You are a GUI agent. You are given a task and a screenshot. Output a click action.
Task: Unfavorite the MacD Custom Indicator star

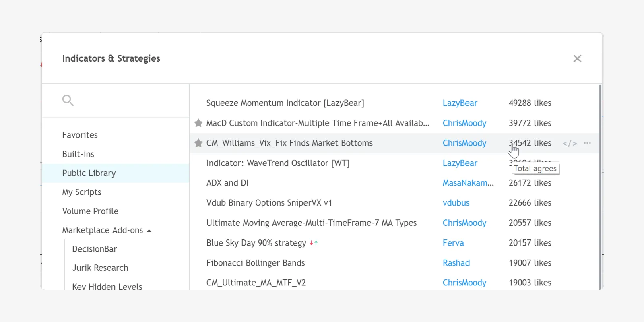tap(198, 123)
